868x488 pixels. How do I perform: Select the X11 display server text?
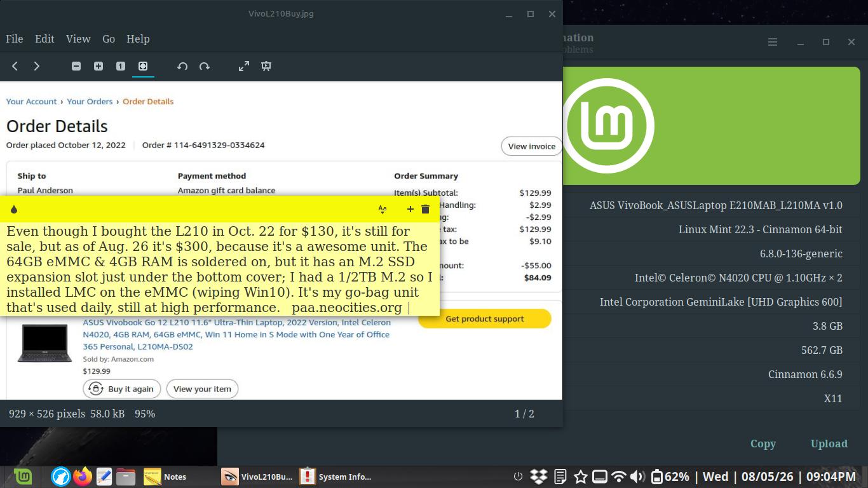(833, 398)
